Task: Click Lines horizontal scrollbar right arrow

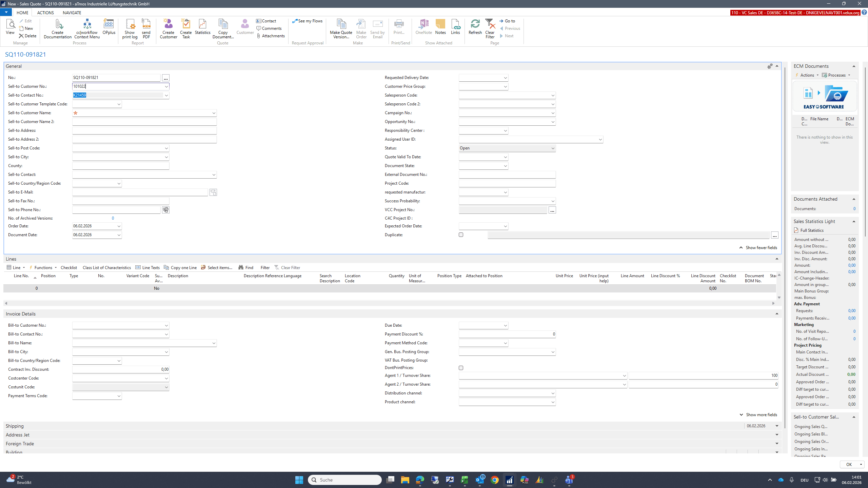Action: coord(773,303)
